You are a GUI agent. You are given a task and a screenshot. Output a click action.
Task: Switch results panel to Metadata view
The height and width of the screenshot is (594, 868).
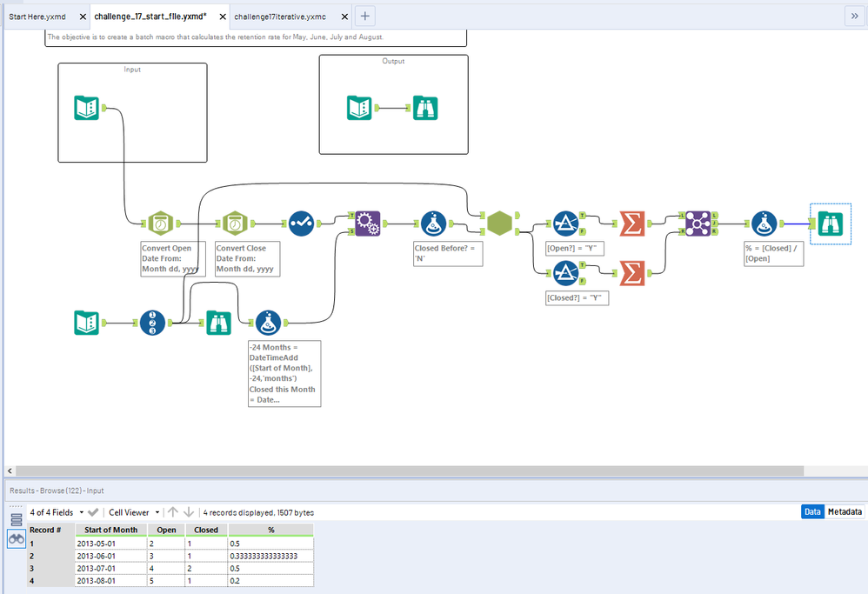(x=844, y=512)
